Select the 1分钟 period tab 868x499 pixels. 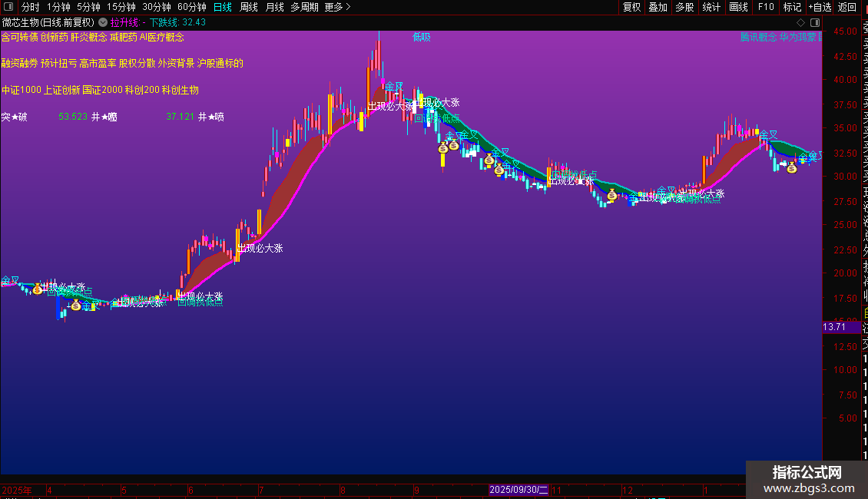pos(58,7)
